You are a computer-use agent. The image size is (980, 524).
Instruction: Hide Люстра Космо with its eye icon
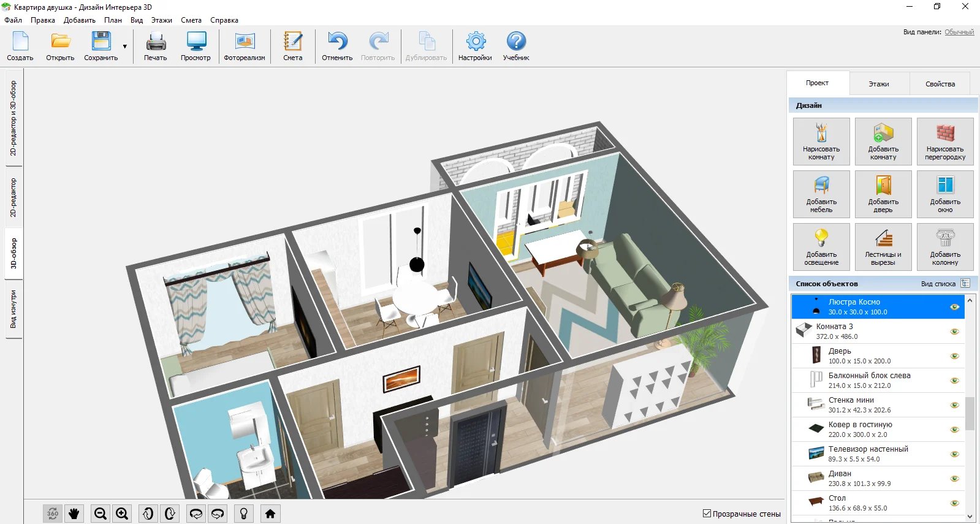(x=954, y=307)
